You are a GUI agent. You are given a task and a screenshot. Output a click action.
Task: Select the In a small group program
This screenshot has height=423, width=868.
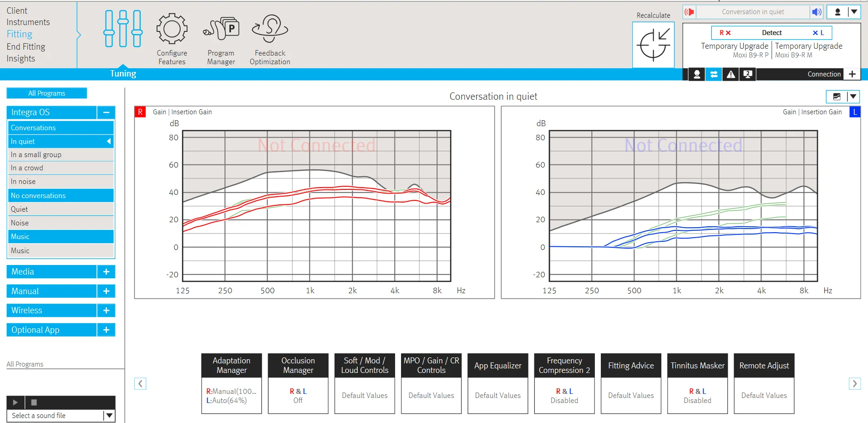point(61,155)
